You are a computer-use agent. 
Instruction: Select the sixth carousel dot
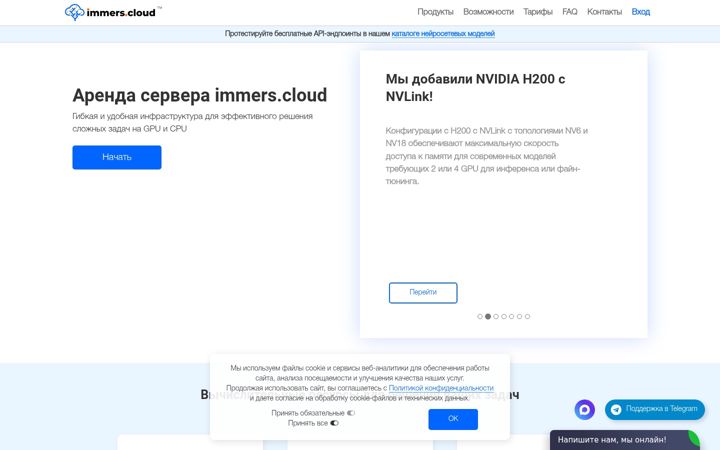tap(519, 316)
